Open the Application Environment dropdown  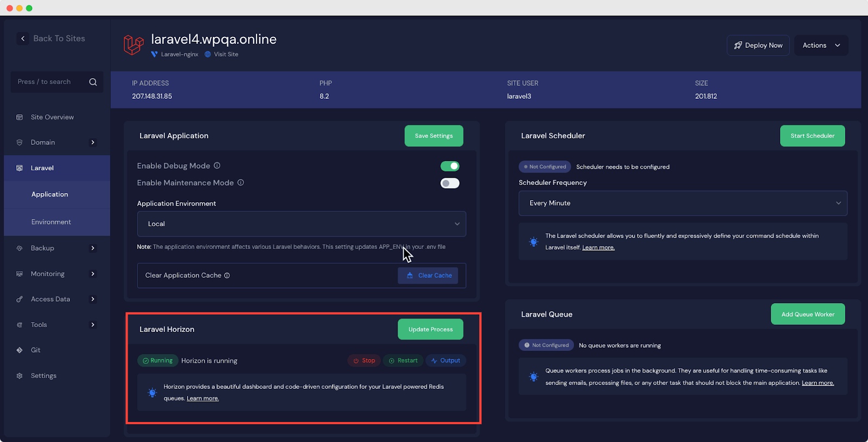coord(301,224)
